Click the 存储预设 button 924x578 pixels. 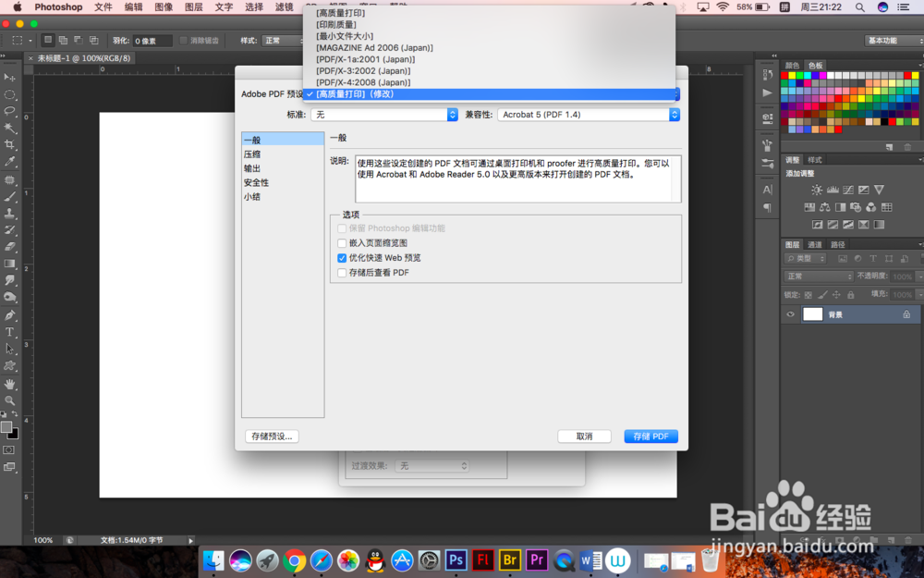[x=271, y=436]
